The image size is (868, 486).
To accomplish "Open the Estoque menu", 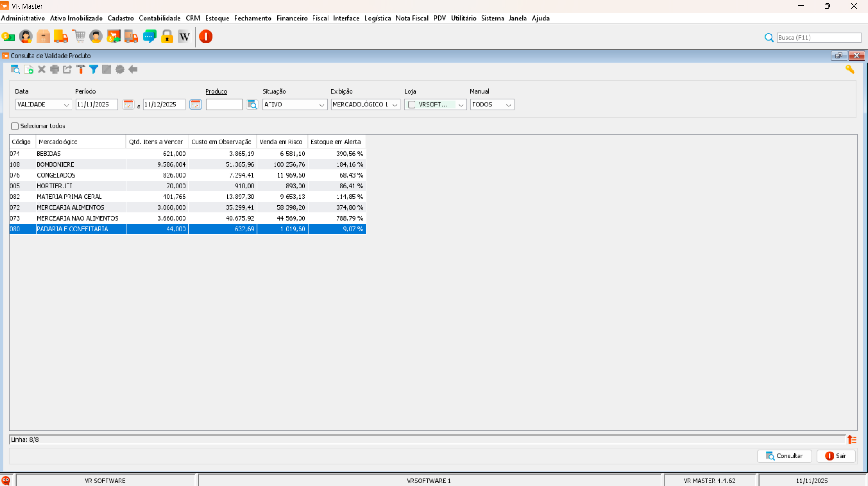I will (217, 19).
